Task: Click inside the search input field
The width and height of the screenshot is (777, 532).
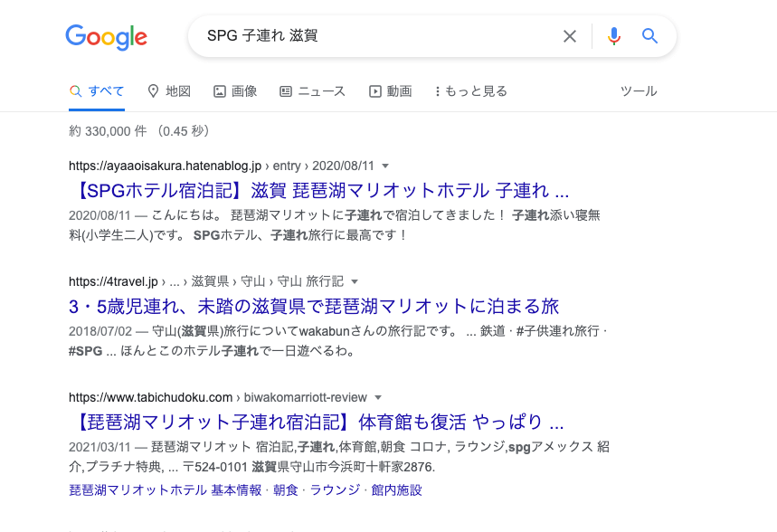Action: [x=380, y=36]
